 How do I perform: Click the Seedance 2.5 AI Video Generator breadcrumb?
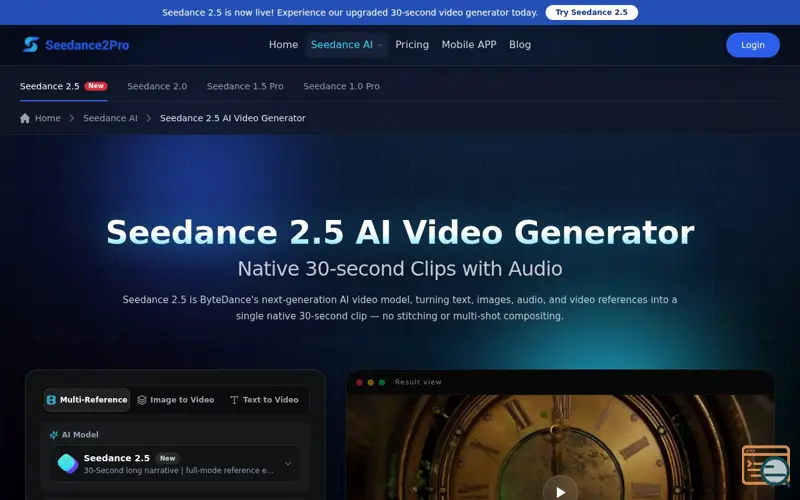[x=233, y=118]
